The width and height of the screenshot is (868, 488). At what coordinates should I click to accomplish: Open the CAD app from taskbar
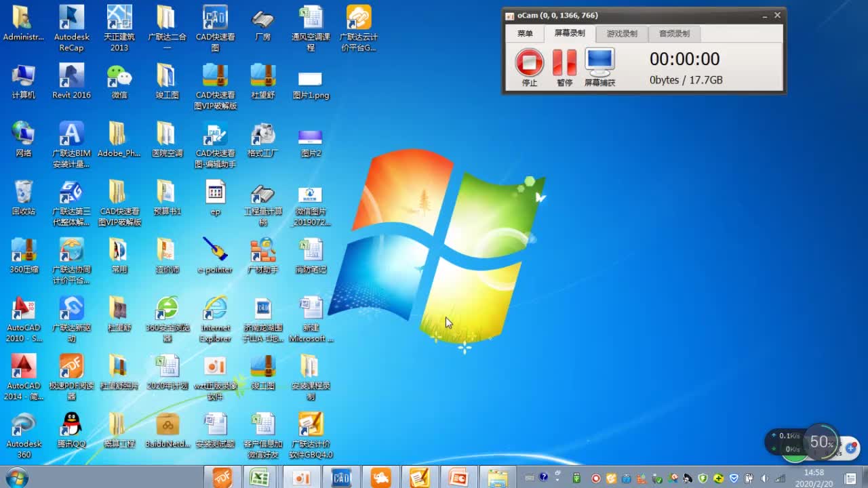(341, 477)
